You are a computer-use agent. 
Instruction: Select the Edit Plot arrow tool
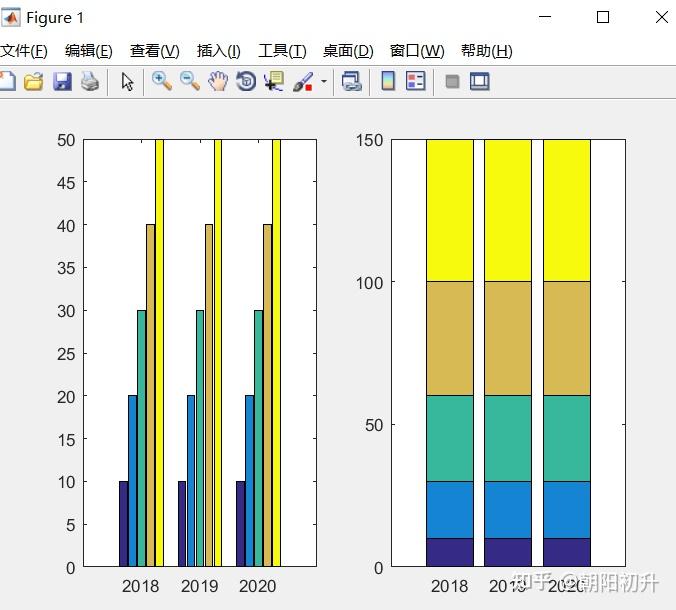click(127, 81)
